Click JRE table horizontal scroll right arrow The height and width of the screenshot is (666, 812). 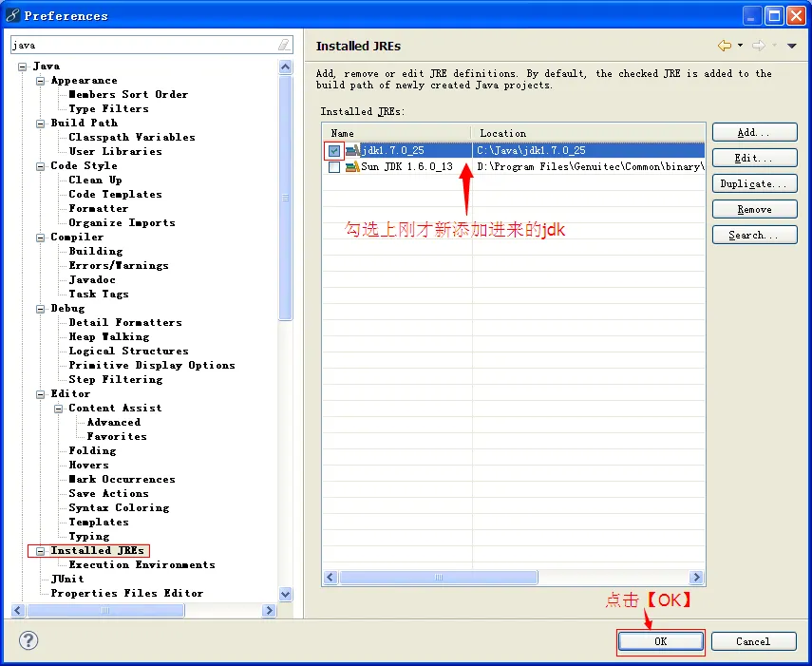coord(696,577)
